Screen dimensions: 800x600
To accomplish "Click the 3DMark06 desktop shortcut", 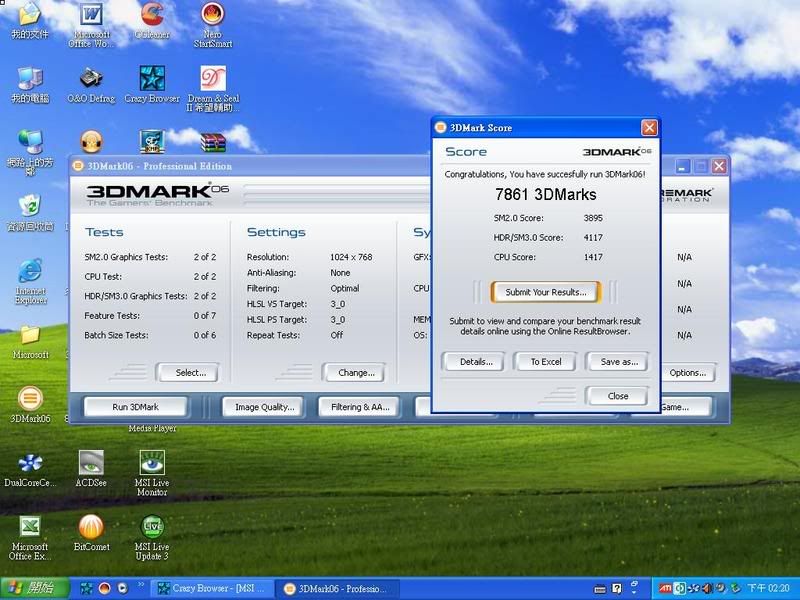I will click(x=30, y=399).
